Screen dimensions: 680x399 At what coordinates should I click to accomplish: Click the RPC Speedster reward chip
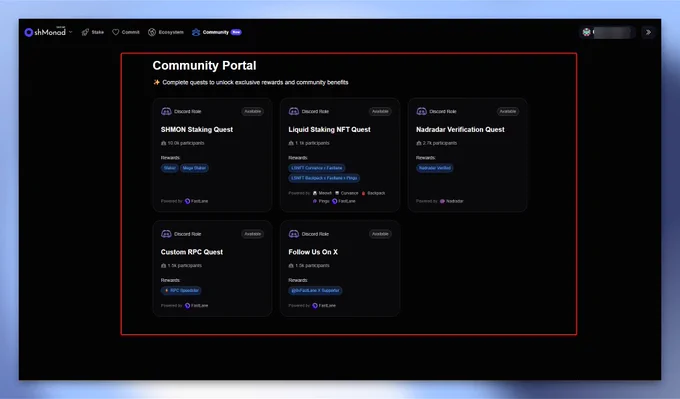(x=181, y=290)
